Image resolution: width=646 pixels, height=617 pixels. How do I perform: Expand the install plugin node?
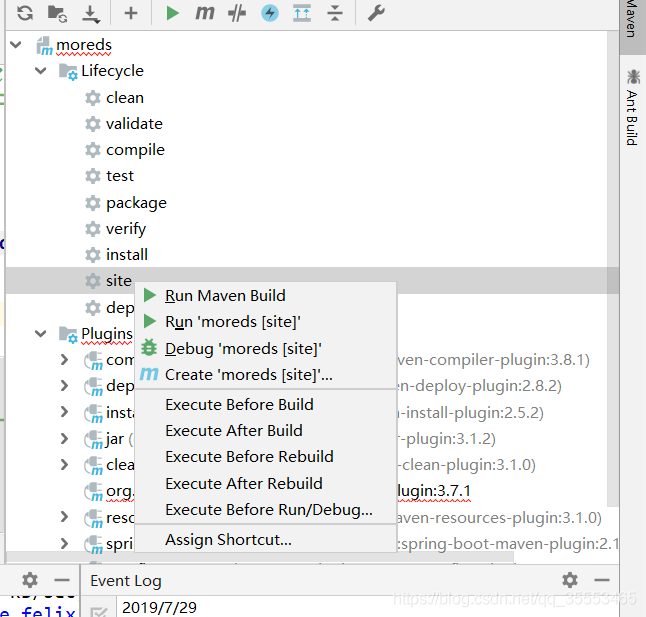(64, 412)
